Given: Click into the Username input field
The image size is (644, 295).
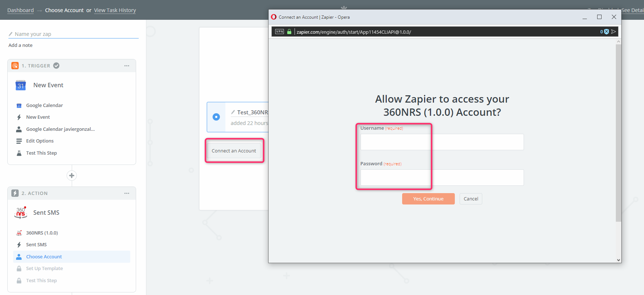Looking at the screenshot, I should [442, 142].
